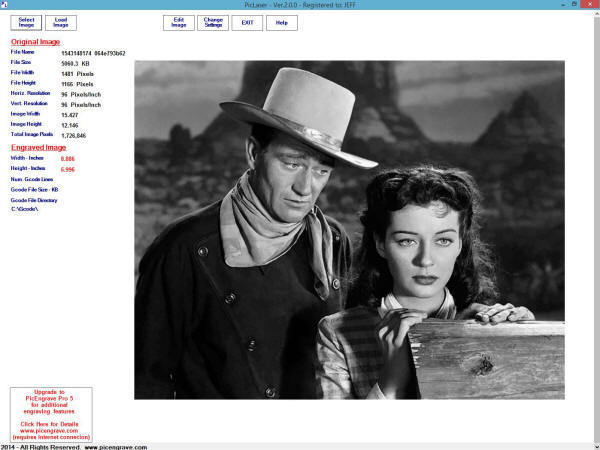Click the file name value starting 1543148174

[93, 53]
